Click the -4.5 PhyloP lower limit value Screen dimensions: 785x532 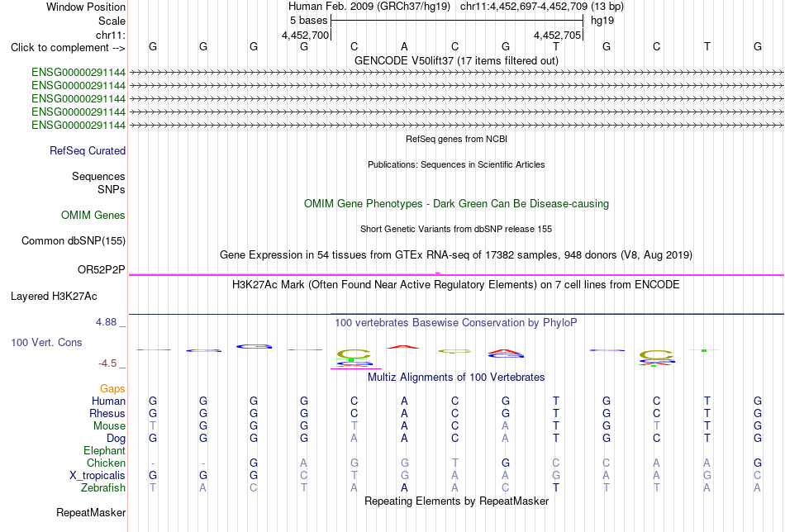pyautogui.click(x=107, y=363)
